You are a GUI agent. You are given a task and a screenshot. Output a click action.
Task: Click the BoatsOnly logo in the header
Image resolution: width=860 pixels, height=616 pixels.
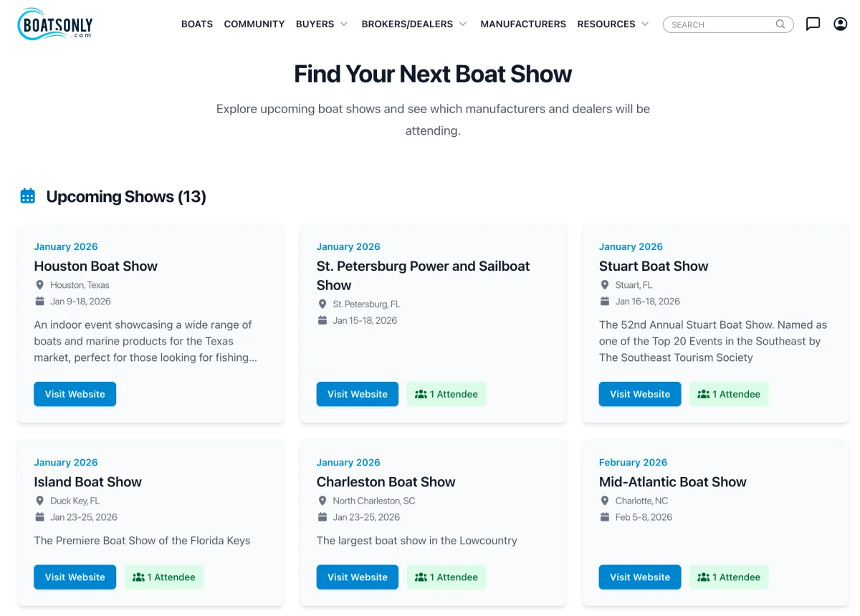click(x=54, y=24)
